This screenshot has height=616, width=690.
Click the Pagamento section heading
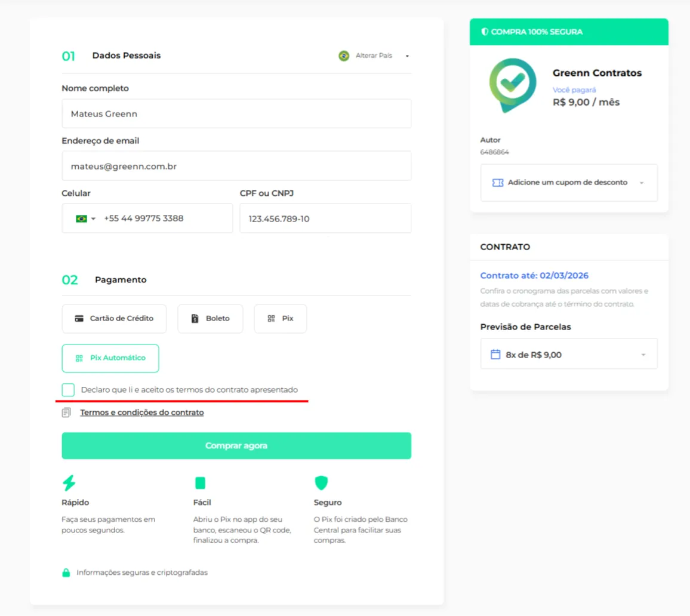point(121,280)
